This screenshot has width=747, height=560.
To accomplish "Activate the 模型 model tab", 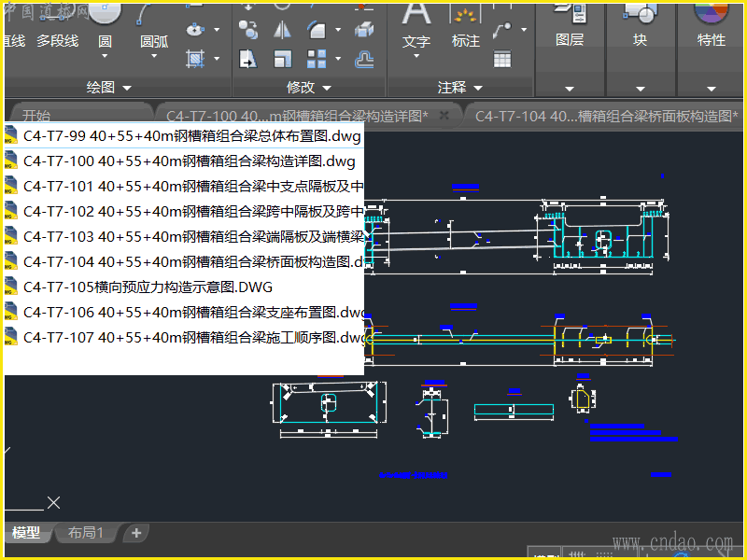I will tap(26, 533).
